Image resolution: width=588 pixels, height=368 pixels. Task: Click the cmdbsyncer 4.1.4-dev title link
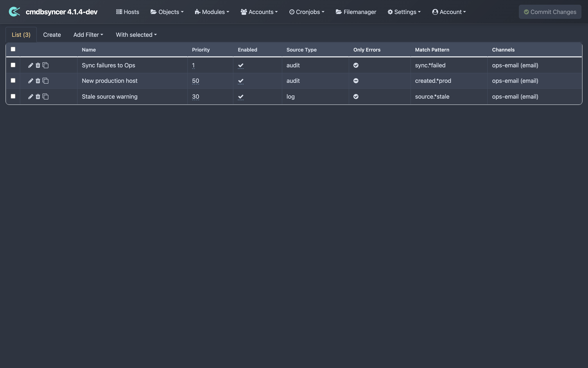(x=62, y=12)
